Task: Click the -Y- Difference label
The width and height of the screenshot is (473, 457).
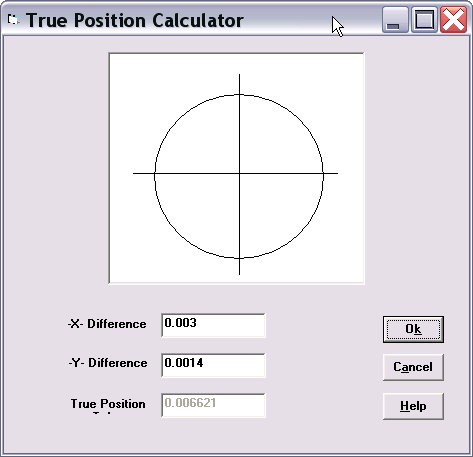Action: 108,363
